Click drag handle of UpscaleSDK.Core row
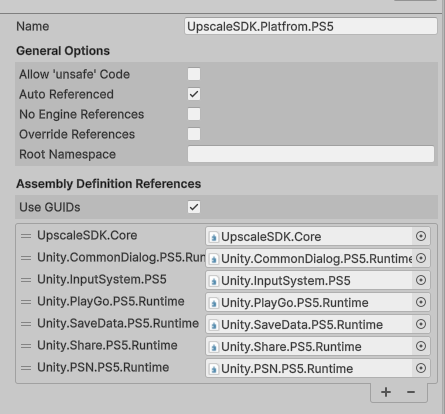This screenshot has height=414, width=445. 26,236
